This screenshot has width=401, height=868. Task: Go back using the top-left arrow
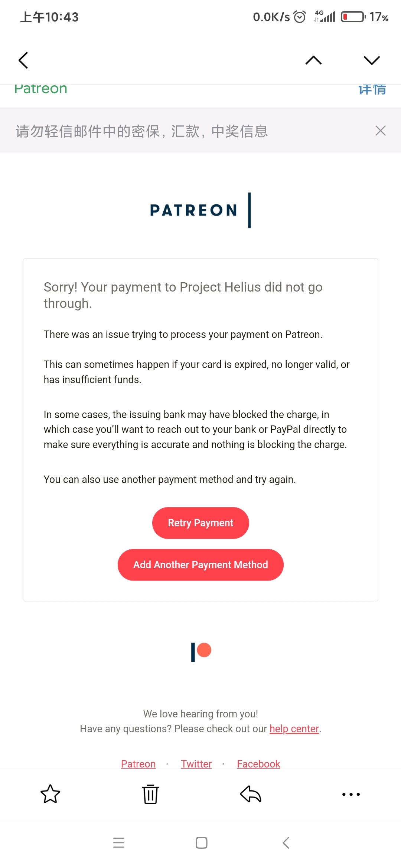tap(23, 60)
